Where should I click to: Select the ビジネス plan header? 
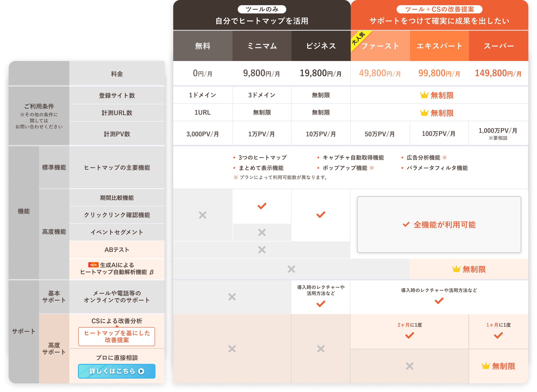[321, 46]
